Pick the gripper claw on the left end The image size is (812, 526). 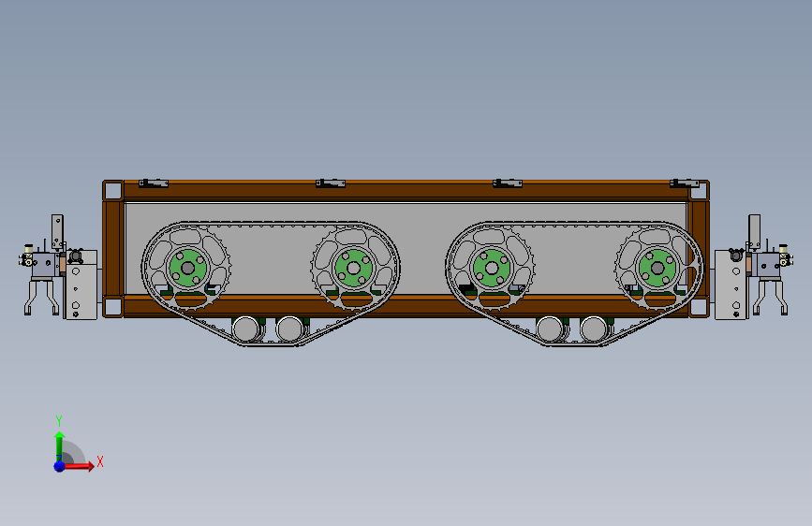41,296
